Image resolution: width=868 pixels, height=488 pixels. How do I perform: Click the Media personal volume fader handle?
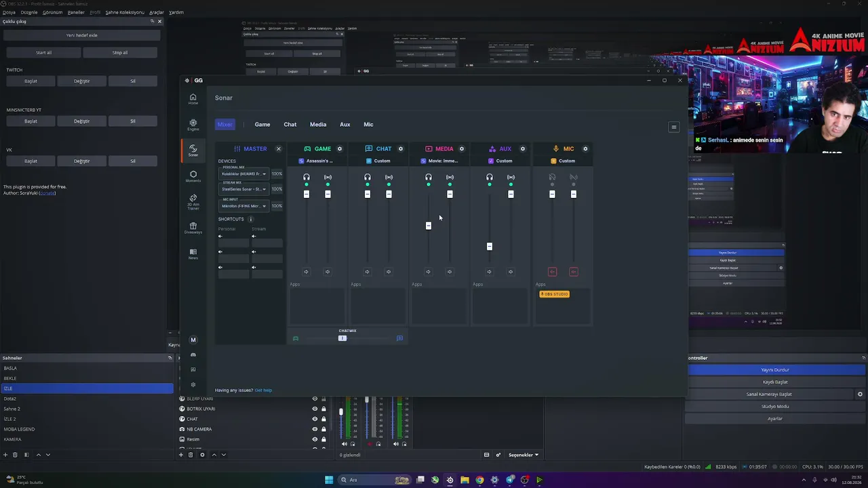coord(429,226)
